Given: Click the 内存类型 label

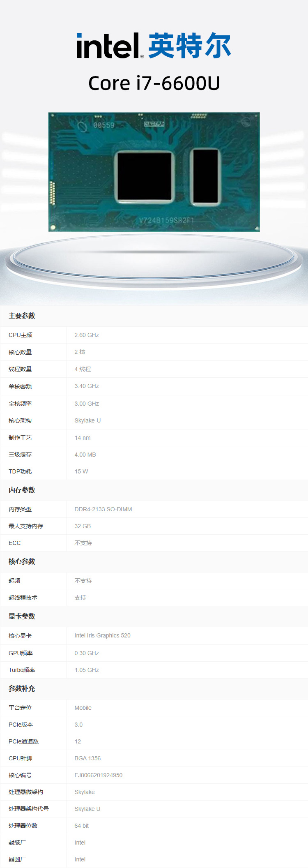Looking at the screenshot, I should 20,509.
